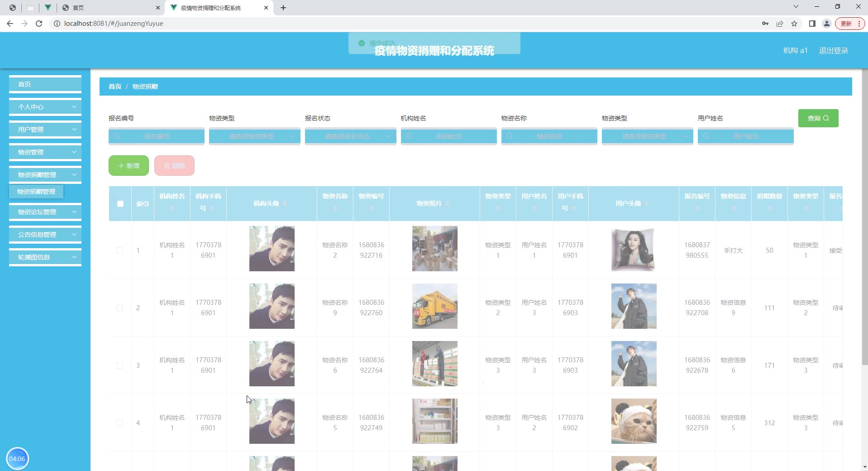Screen dimensions: 868x471
Task: Open the saved passwords key icon
Action: 765,24
